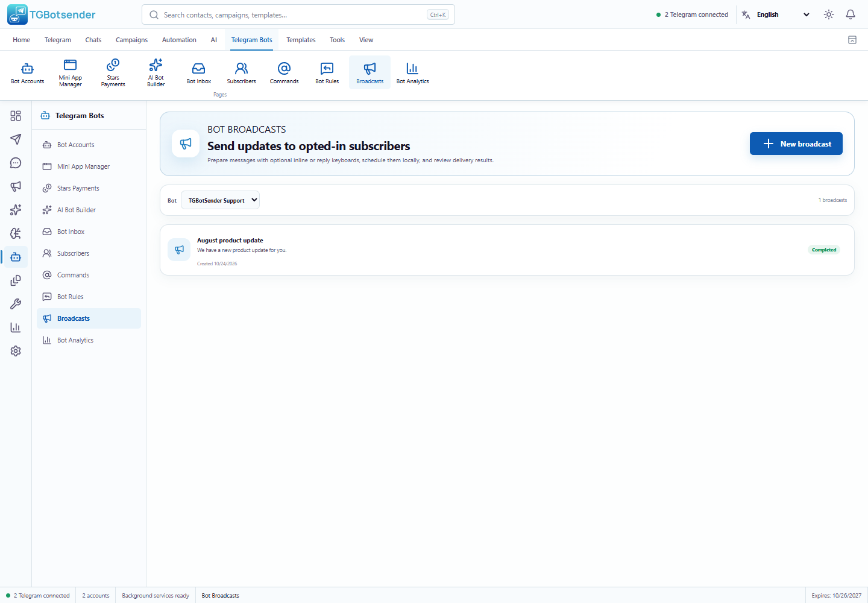This screenshot has height=603, width=868.
Task: Open the notifications bell
Action: pyautogui.click(x=851, y=14)
